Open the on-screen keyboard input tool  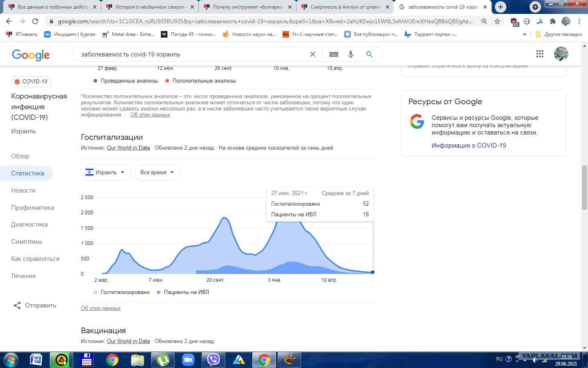click(x=334, y=54)
